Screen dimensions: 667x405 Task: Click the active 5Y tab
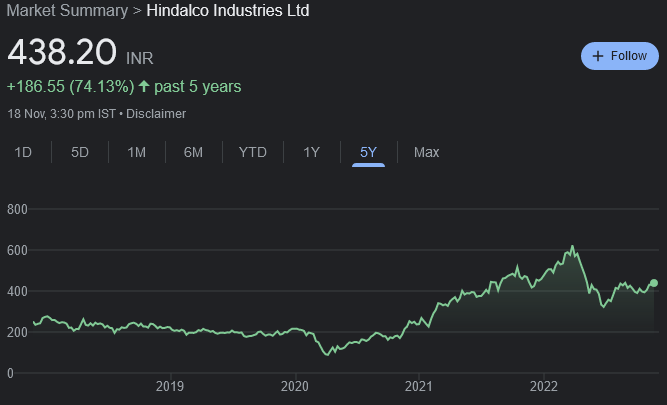pos(368,152)
